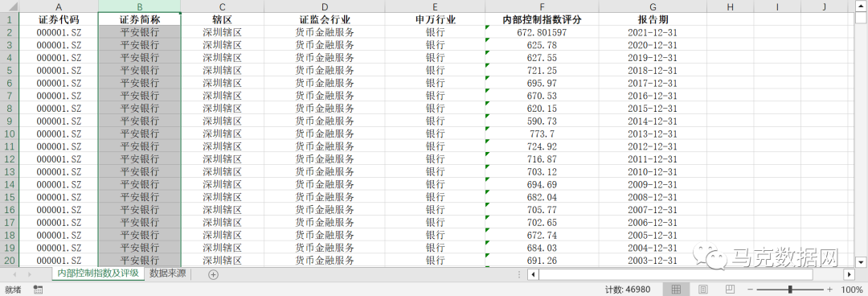Select the cell with value 721.25

coord(542,71)
